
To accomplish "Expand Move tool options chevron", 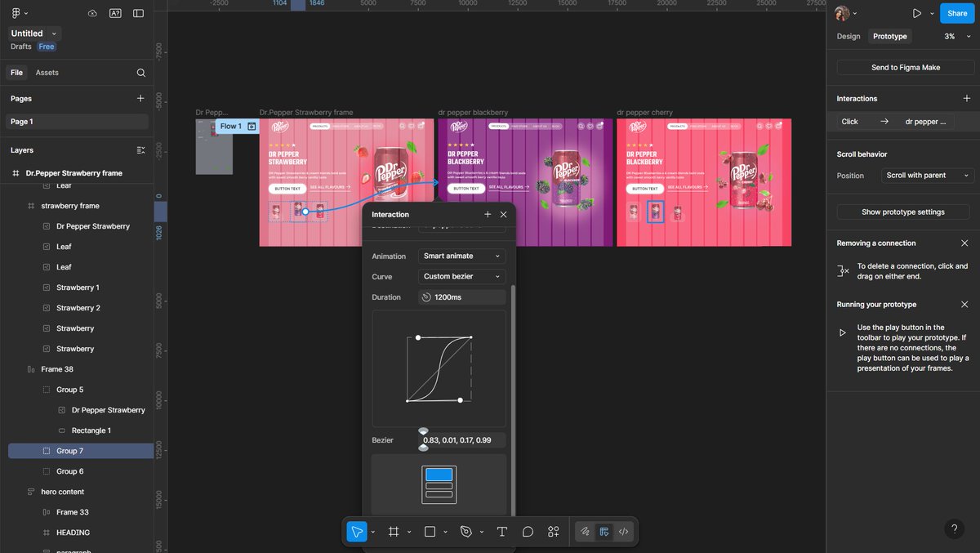I will click(373, 532).
